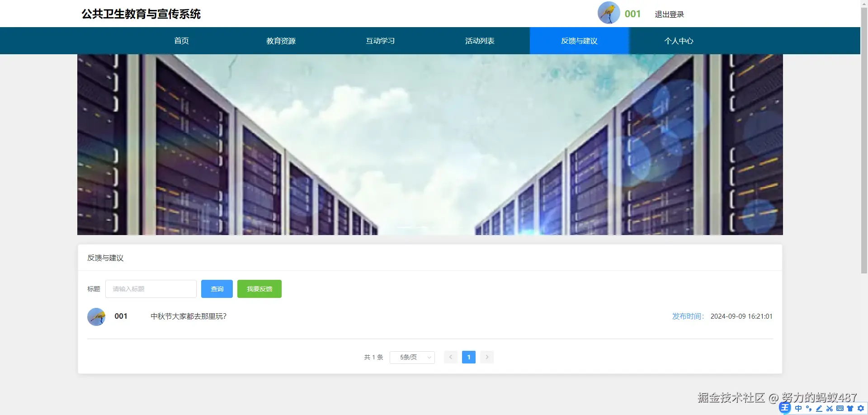The image size is (868, 415).
Task: Open the 5条/页 page size dropdown
Action: pos(412,357)
